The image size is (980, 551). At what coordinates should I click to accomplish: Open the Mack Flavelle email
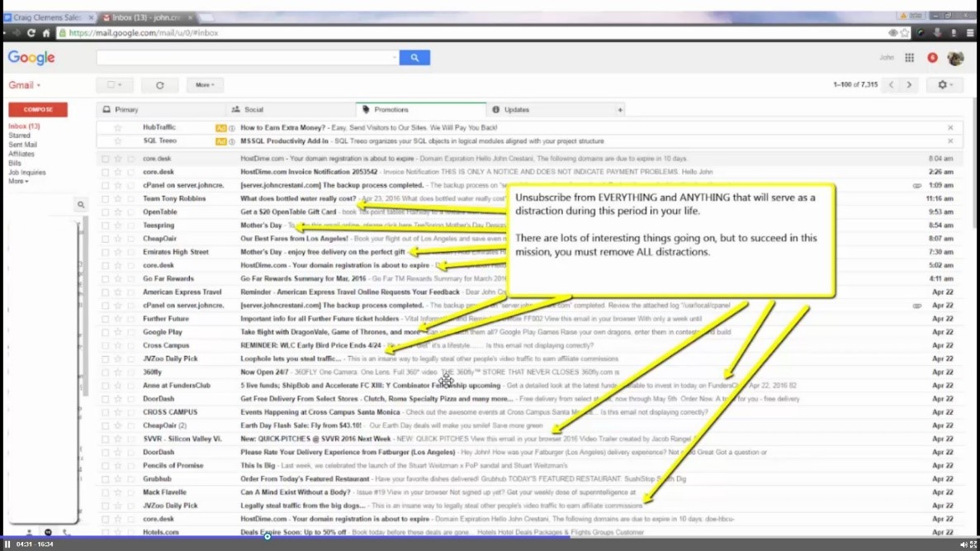point(530,493)
